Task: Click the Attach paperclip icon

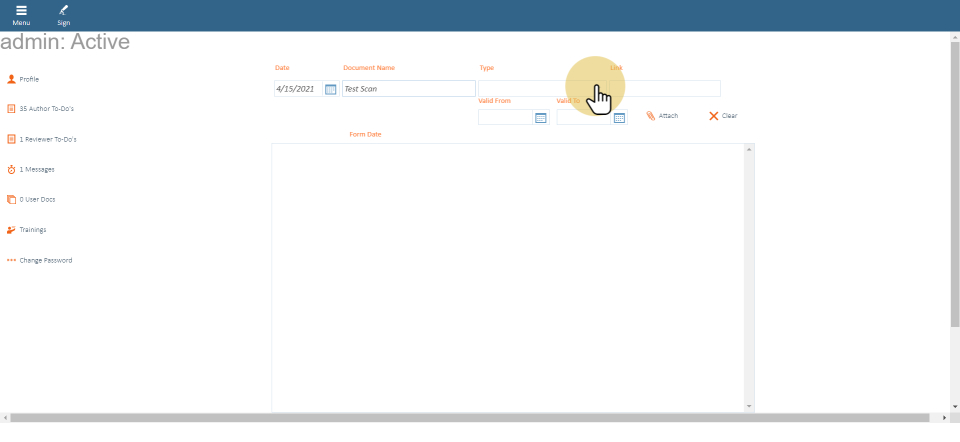Action: (x=651, y=116)
